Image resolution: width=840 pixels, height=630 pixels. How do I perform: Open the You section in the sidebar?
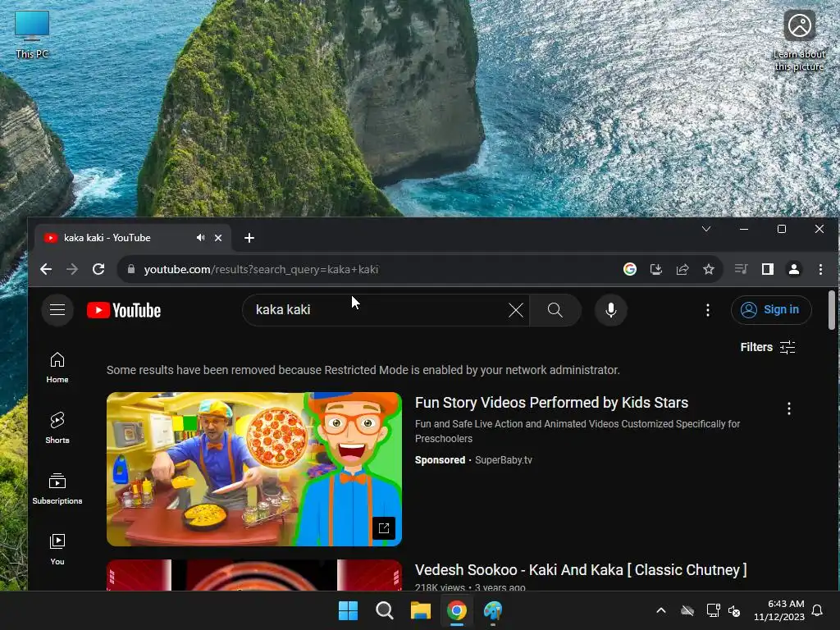pos(57,549)
